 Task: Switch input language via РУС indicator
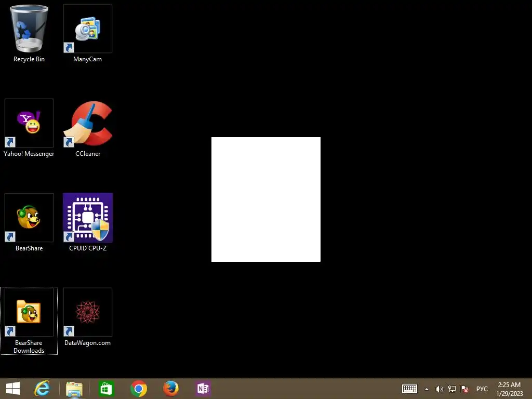click(x=482, y=389)
